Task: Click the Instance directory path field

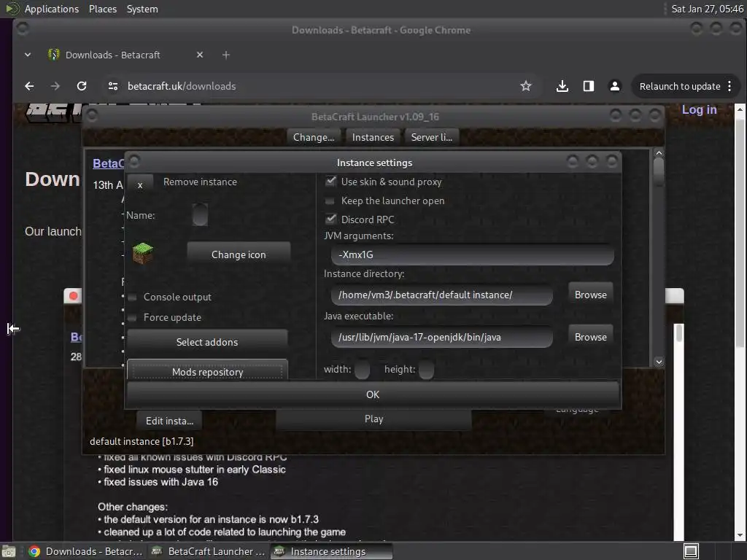Action: [x=441, y=295]
